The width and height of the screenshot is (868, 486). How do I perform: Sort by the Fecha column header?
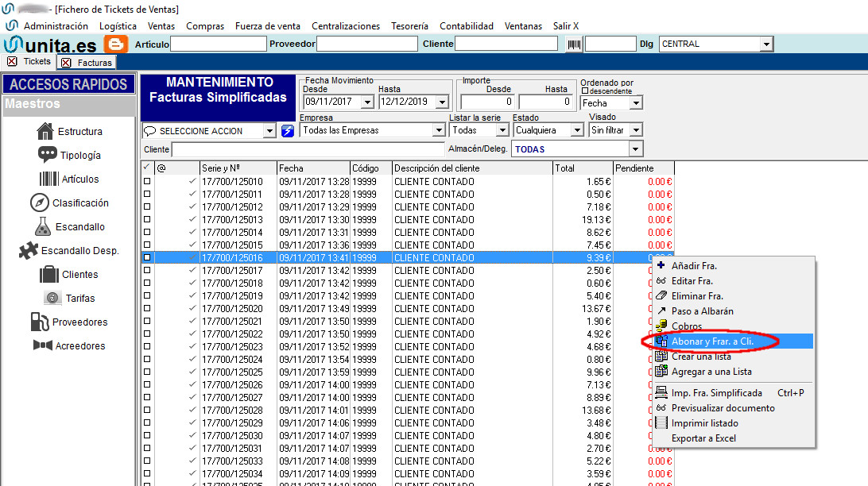pos(313,168)
